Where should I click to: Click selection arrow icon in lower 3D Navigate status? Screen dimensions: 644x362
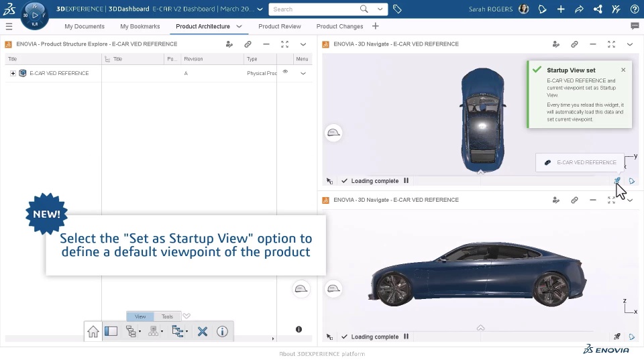click(x=329, y=337)
